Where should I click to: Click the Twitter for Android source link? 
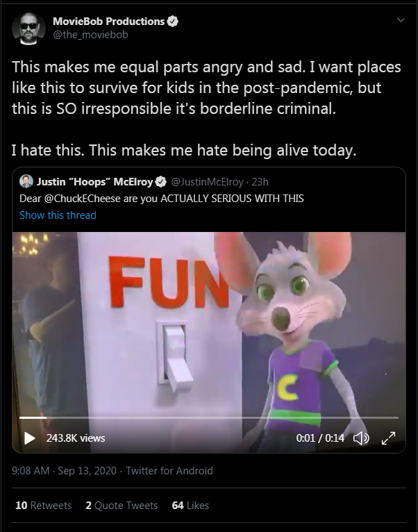click(x=169, y=471)
